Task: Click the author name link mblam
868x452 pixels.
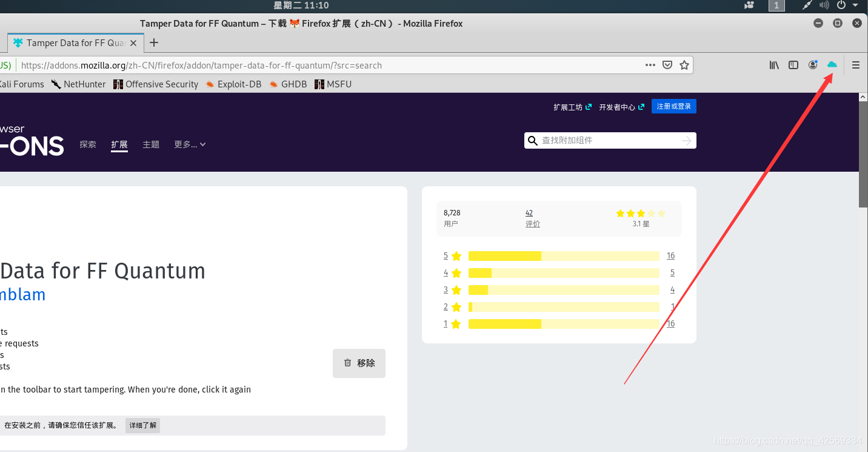Action: coord(22,295)
